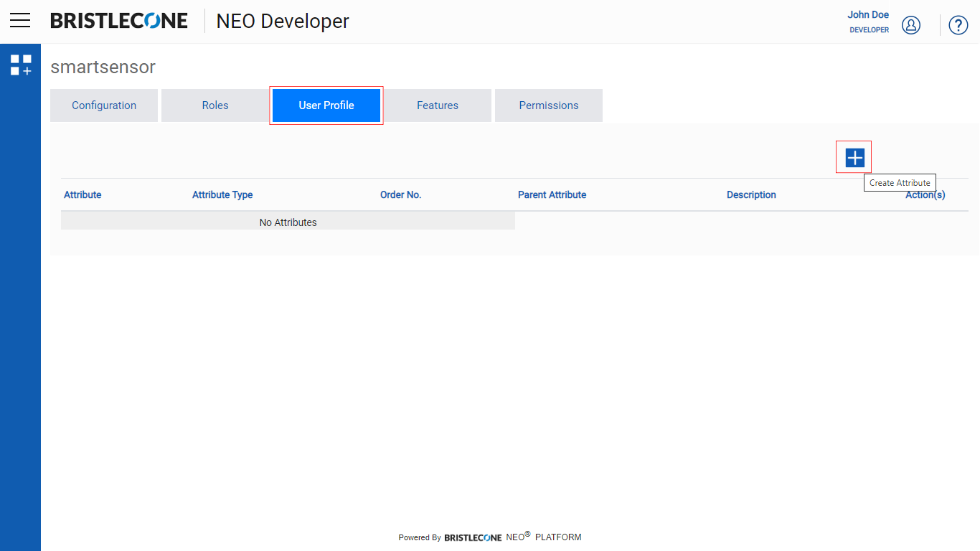Click the No Attributes empty row
The image size is (980, 551).
click(x=288, y=222)
